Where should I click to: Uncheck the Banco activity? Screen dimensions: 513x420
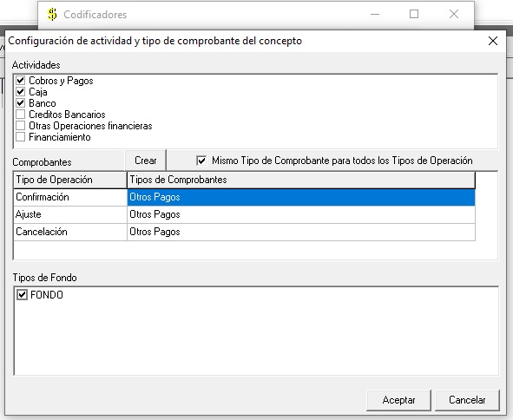tap(20, 103)
